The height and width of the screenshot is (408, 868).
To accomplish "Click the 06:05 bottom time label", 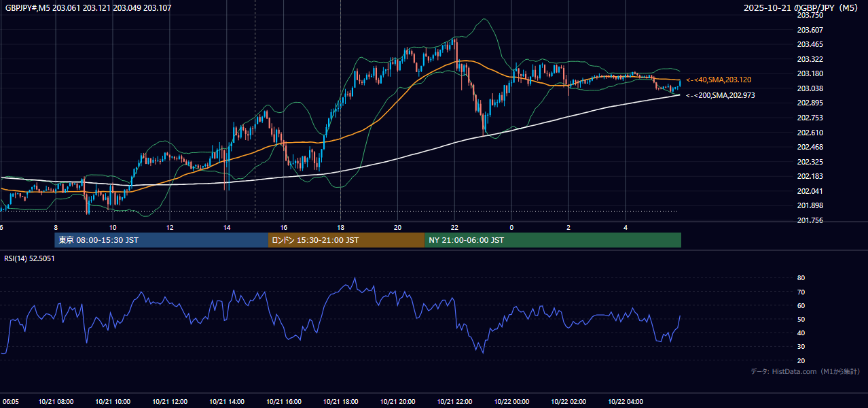I will pyautogui.click(x=10, y=402).
